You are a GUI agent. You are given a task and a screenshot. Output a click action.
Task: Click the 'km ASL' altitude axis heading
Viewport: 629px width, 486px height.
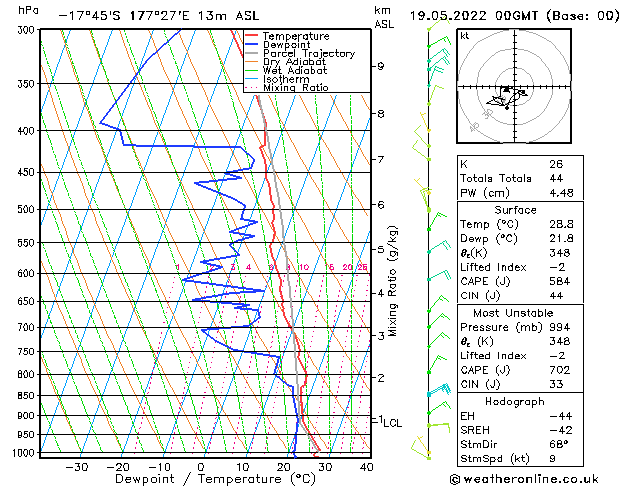point(384,17)
